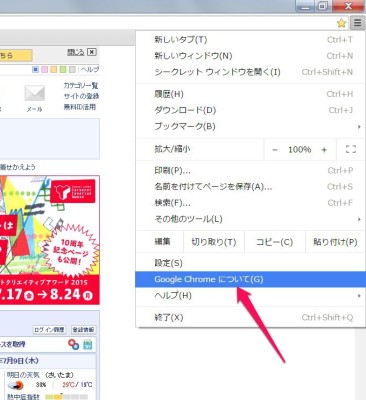Click the weather sun-cloud icon
This screenshot has width=366, height=400.
click(16, 385)
